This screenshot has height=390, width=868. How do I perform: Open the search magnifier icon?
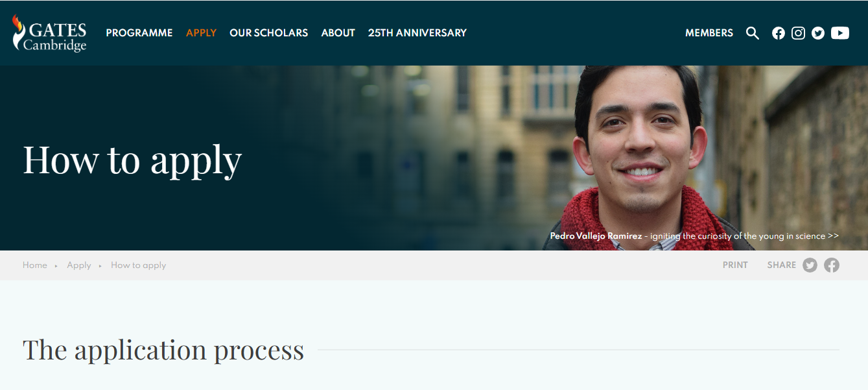[x=752, y=33]
